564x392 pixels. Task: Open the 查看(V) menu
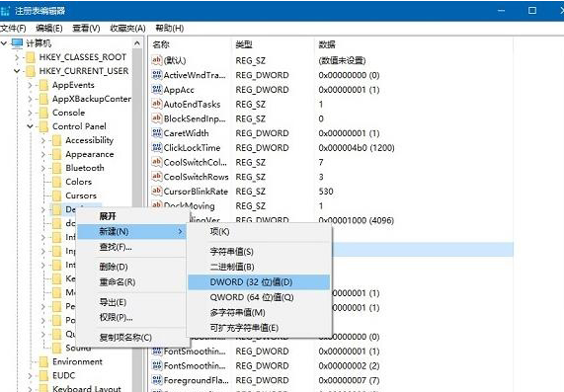point(86,28)
